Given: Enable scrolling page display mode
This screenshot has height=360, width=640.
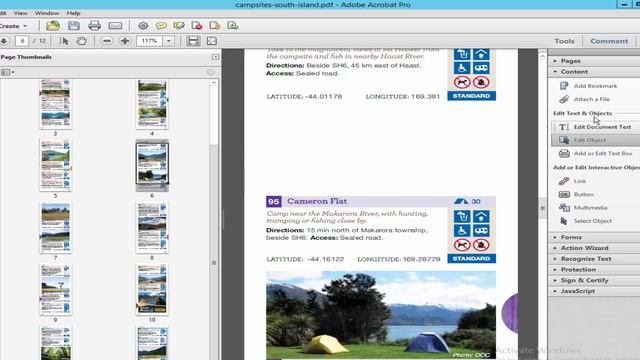Looking at the screenshot, I should [193, 41].
